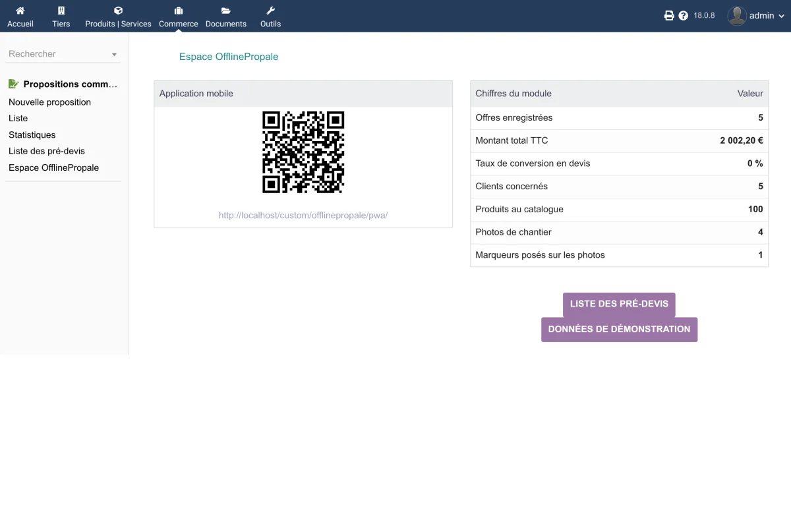Expand the admin user dropdown
Screen dimensions: 791x532
781,16
